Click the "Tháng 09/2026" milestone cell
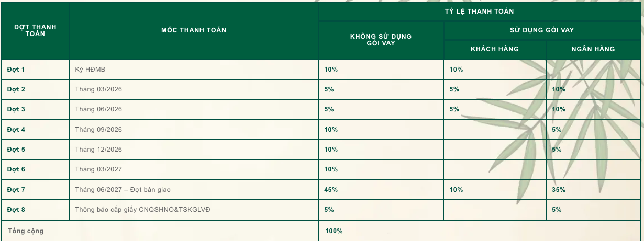 tap(98, 130)
